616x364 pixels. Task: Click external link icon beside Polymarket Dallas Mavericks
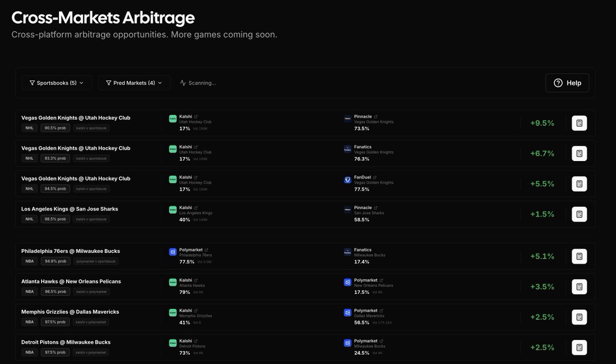click(x=381, y=311)
